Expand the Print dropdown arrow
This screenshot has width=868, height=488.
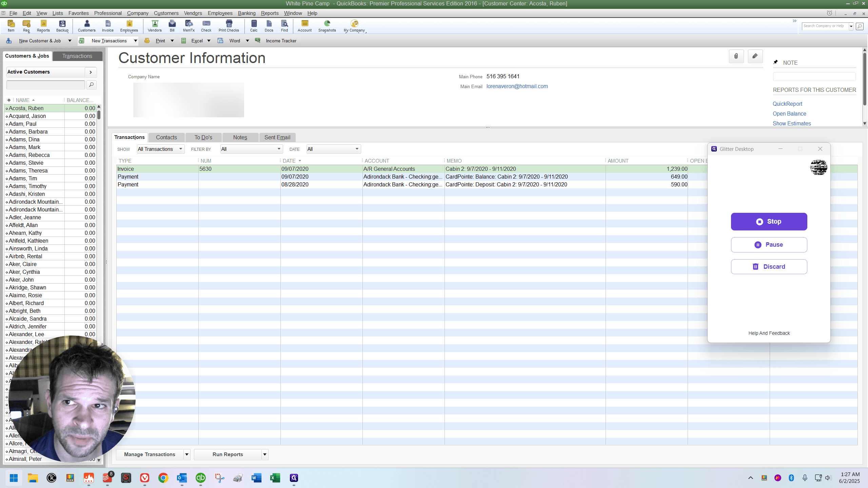click(172, 41)
